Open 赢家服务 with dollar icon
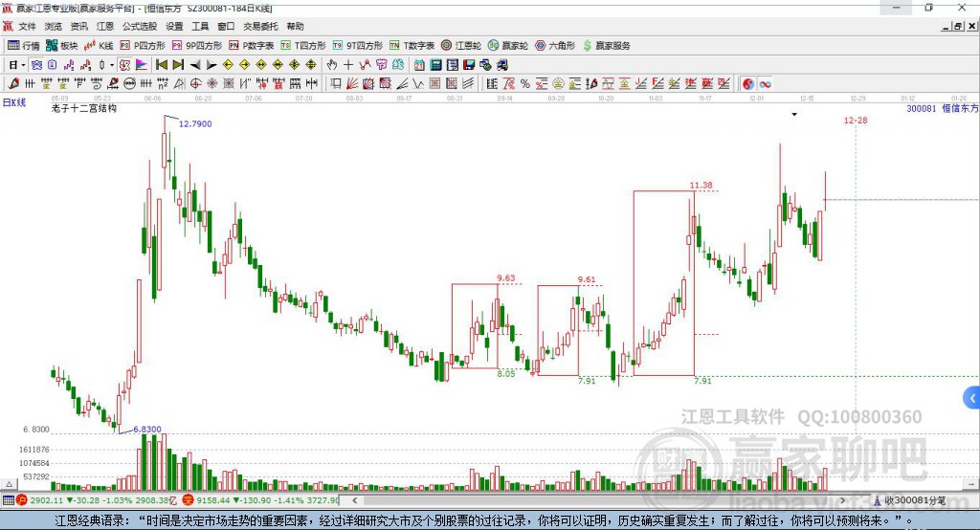The height and width of the screenshot is (530, 980). [x=606, y=46]
